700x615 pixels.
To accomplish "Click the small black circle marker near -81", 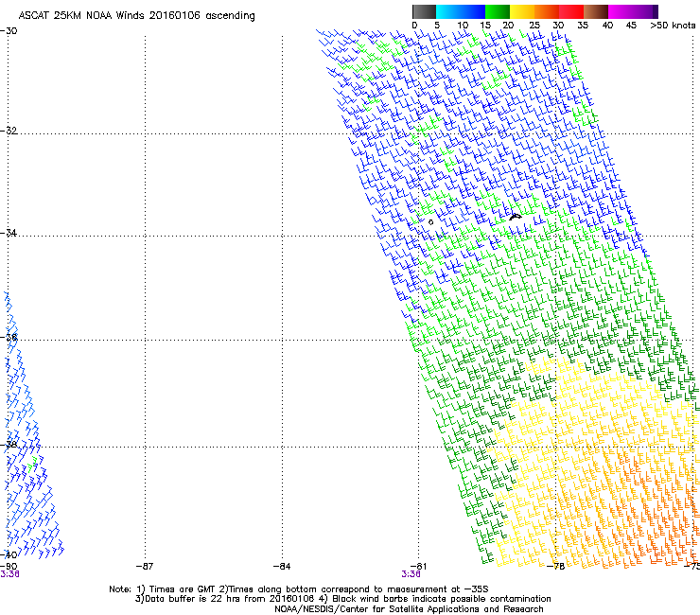I will click(430, 222).
